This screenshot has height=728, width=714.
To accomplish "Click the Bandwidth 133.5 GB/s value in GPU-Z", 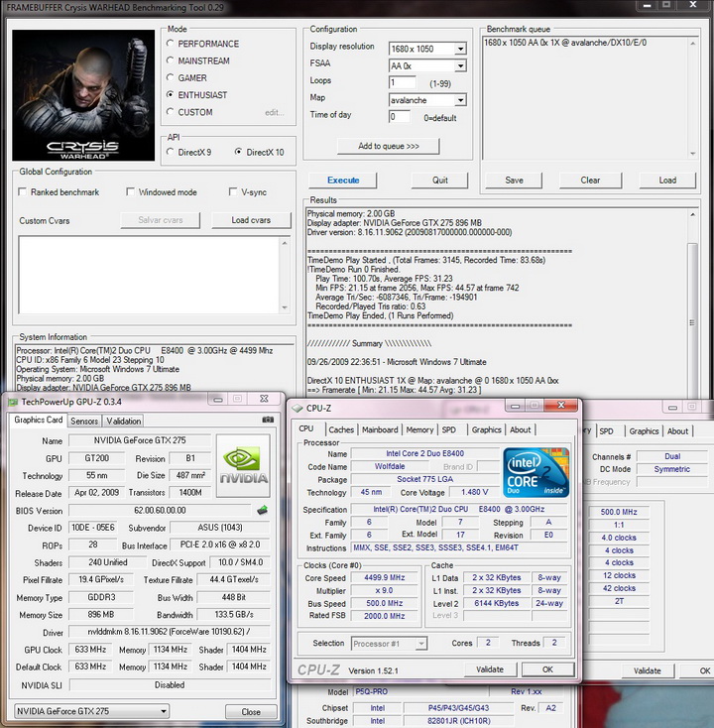I will pos(234,614).
